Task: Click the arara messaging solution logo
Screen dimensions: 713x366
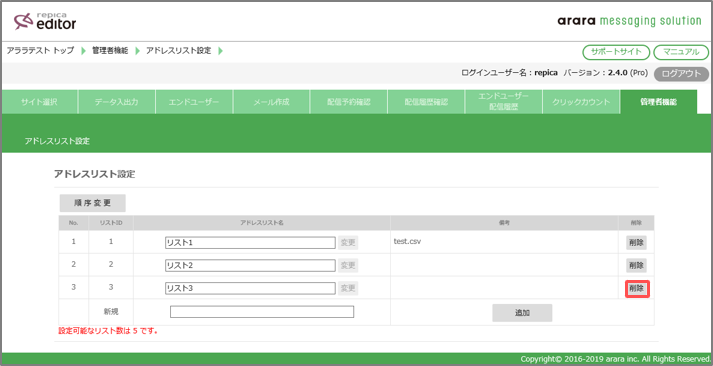Action: [629, 21]
